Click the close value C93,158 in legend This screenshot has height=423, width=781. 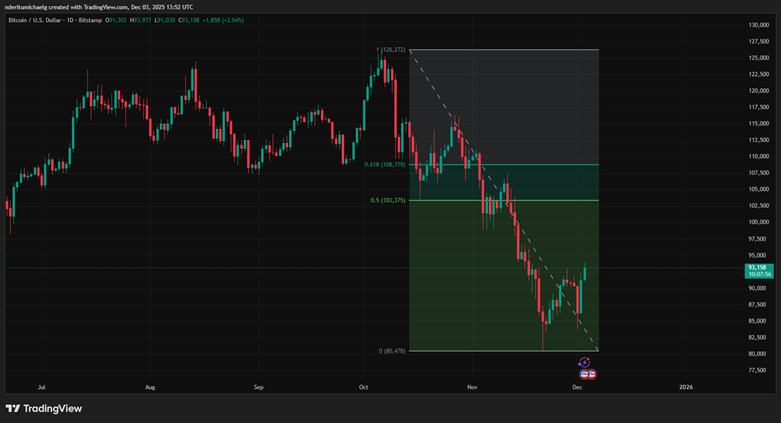(x=189, y=20)
